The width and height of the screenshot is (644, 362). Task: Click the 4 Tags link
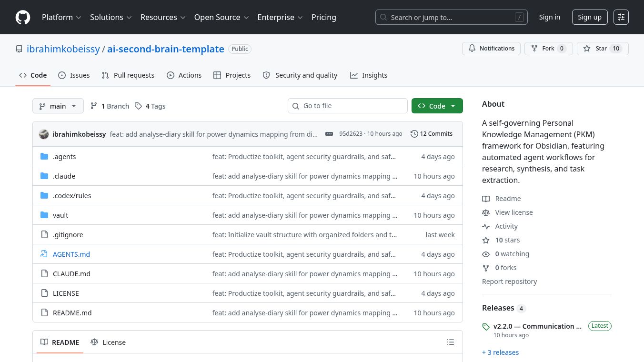pyautogui.click(x=150, y=106)
